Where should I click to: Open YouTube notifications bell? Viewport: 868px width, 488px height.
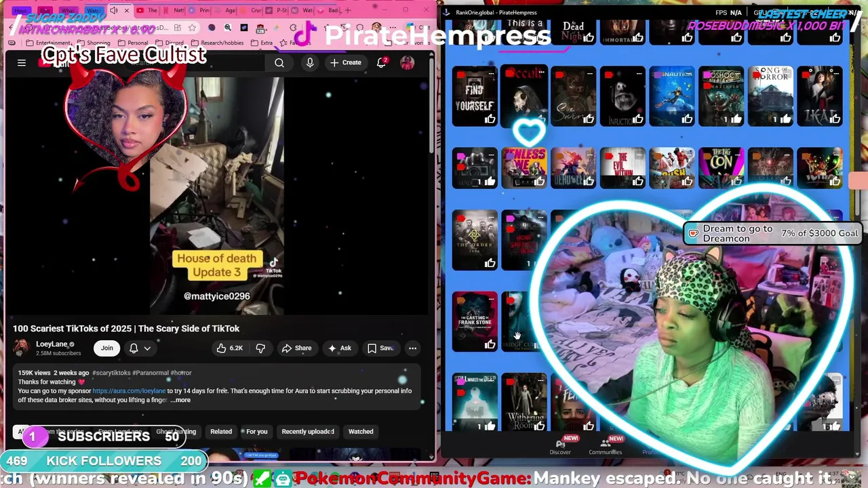point(382,62)
